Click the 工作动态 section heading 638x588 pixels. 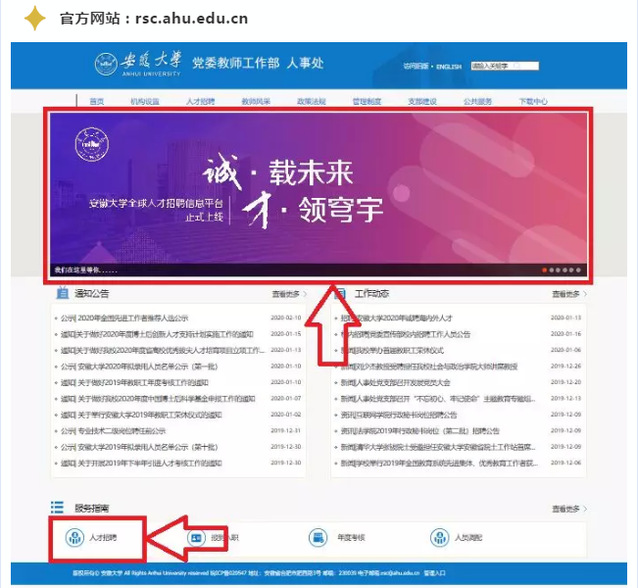point(372,293)
